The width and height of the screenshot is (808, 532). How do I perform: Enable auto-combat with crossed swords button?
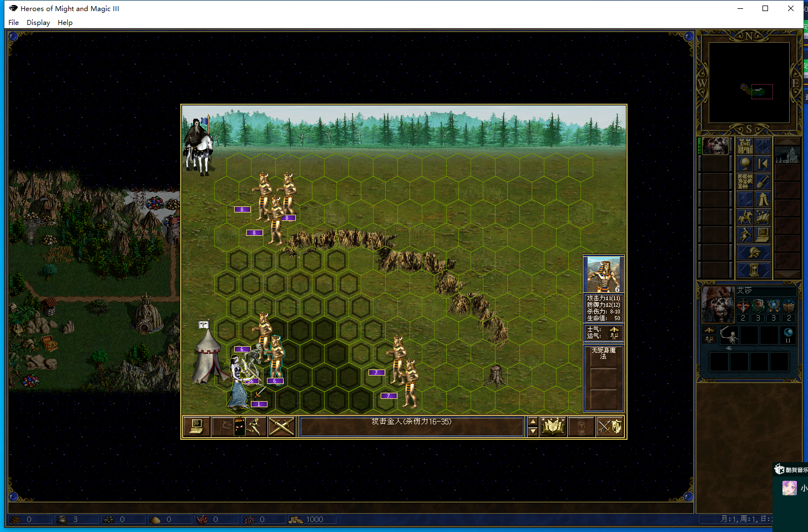[281, 427]
